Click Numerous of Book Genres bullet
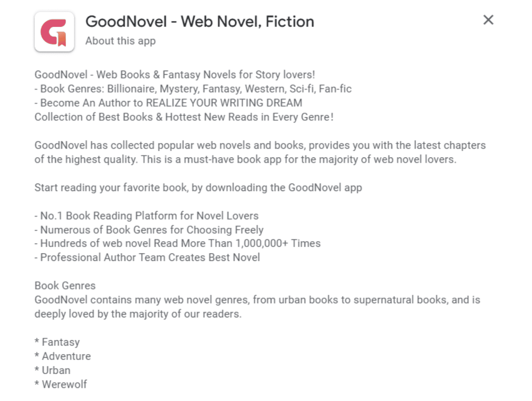Screen dimensions: 532x401 coord(149,230)
